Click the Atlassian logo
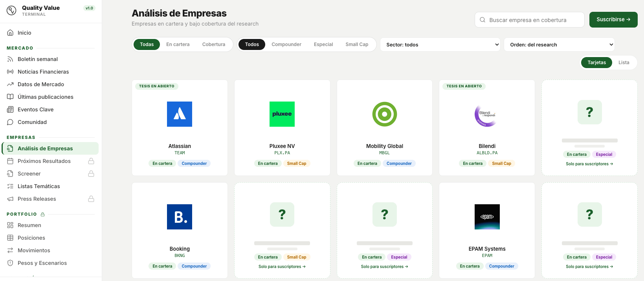Screen dimensions: 644x281 point(180,114)
